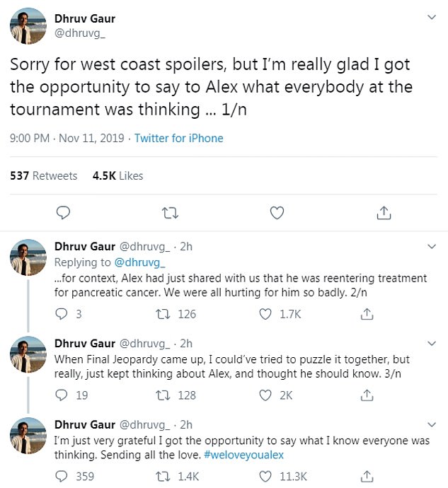Retweet the main 1/n tweet
The width and height of the screenshot is (448, 488).
[169, 212]
